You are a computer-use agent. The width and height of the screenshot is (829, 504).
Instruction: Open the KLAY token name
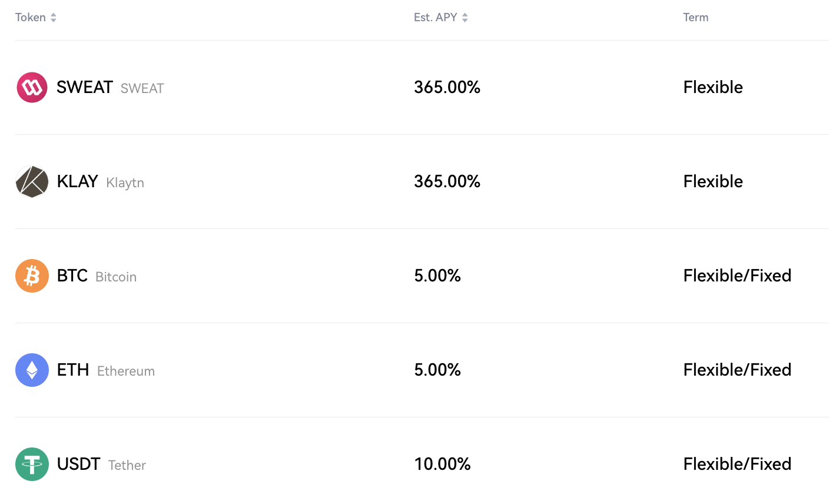[x=77, y=181]
